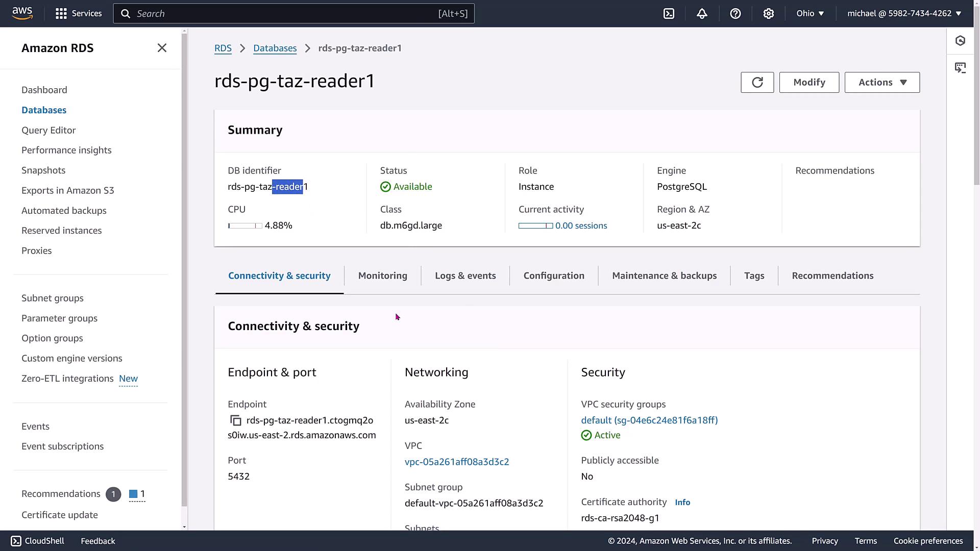Viewport: 980px width, 551px height.
Task: Open the Ohio region selector
Action: pos(810,14)
